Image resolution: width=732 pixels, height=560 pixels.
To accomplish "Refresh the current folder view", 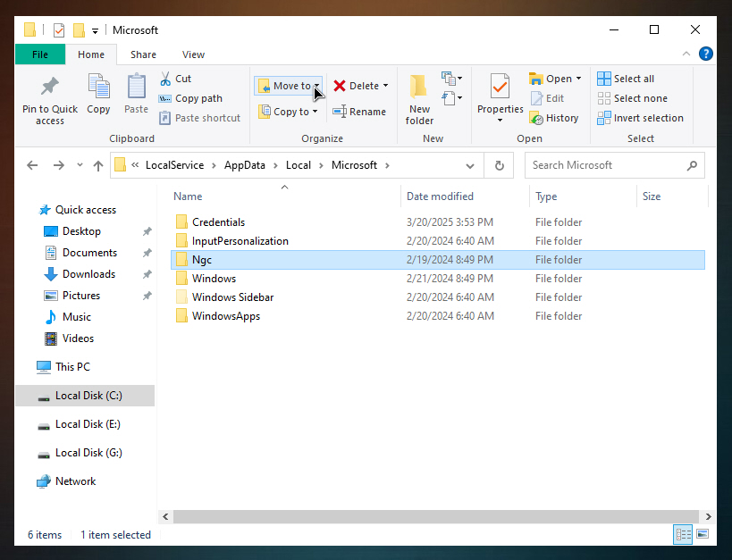I will [499, 165].
